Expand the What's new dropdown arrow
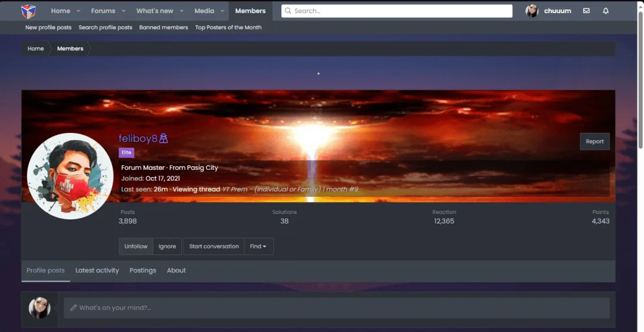 point(181,11)
